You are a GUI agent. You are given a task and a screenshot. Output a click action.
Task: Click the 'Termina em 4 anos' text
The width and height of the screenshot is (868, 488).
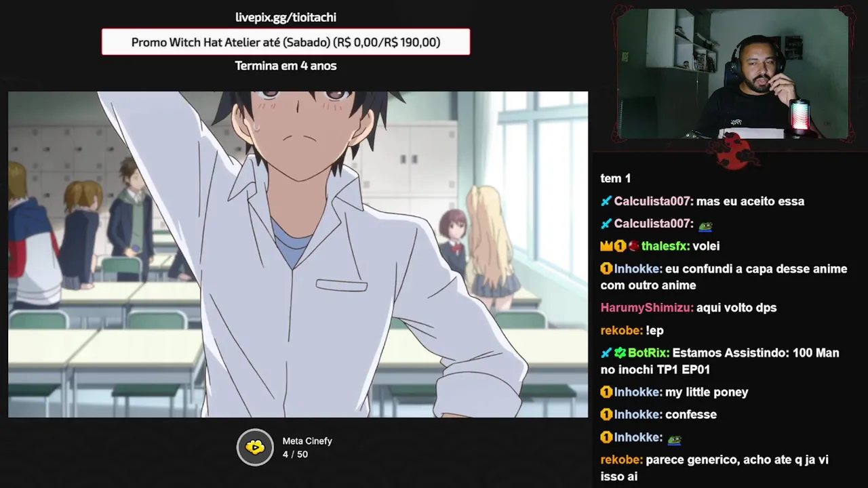[x=285, y=66]
